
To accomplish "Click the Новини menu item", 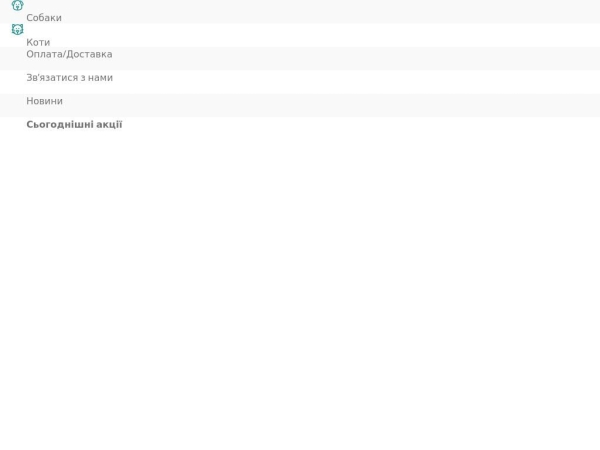I will pyautogui.click(x=44, y=101).
